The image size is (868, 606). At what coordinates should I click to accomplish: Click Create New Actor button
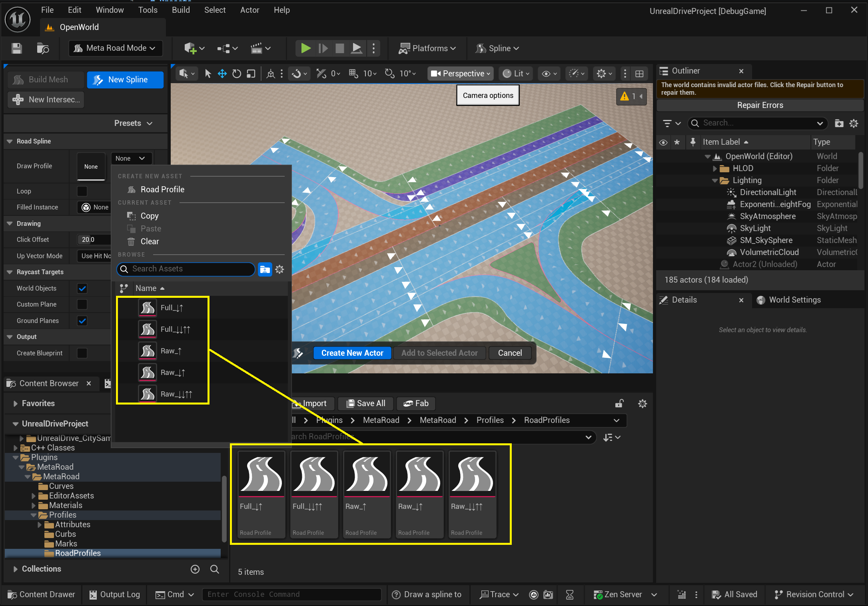pos(352,353)
